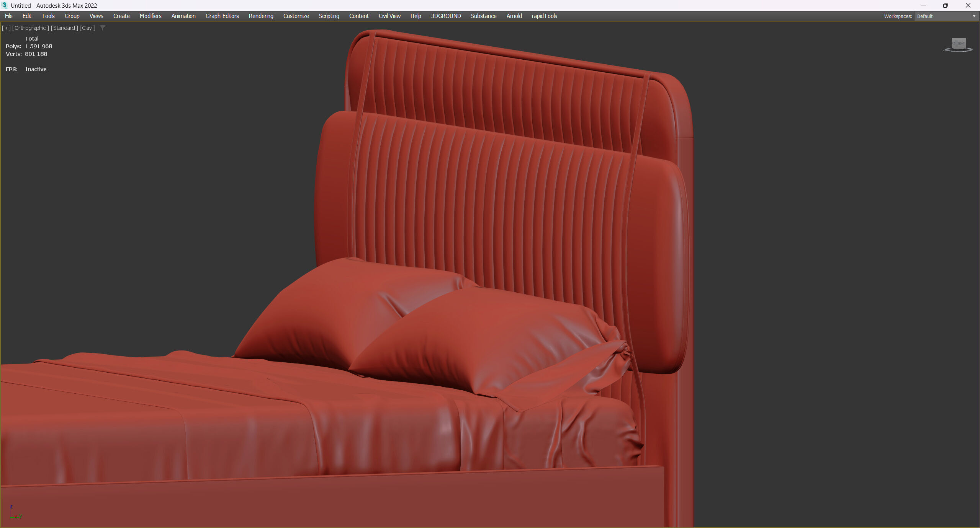Click the viewport [+] general menu label
This screenshot has height=528, width=980.
click(x=6, y=28)
